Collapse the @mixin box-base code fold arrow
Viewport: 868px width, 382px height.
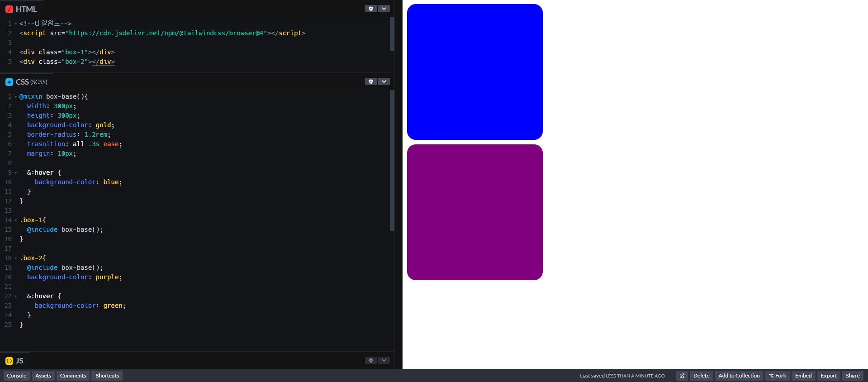pos(16,96)
